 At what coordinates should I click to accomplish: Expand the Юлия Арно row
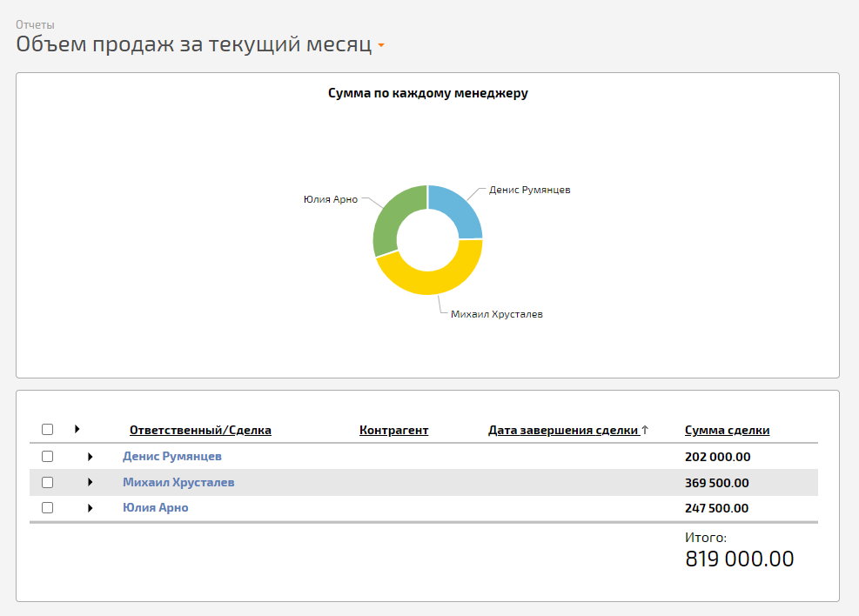(x=91, y=508)
